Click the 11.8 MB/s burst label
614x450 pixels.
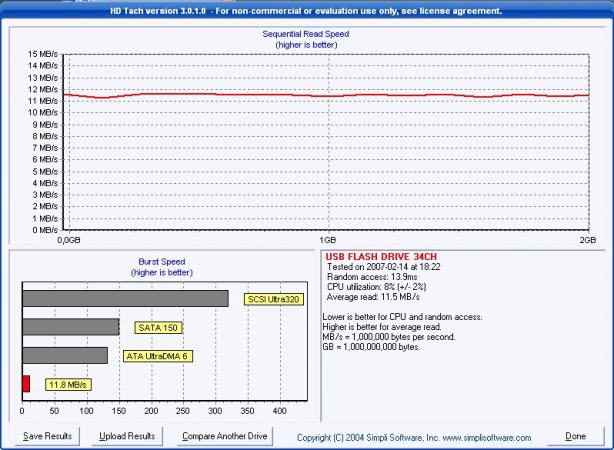tap(68, 385)
